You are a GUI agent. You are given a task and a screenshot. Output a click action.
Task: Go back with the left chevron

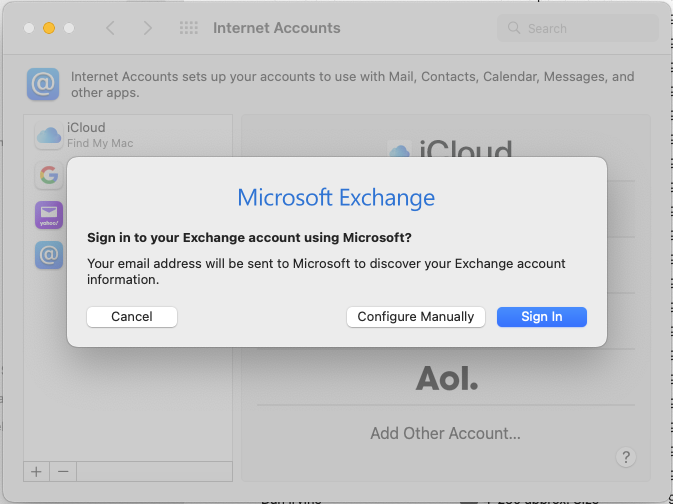pos(110,28)
